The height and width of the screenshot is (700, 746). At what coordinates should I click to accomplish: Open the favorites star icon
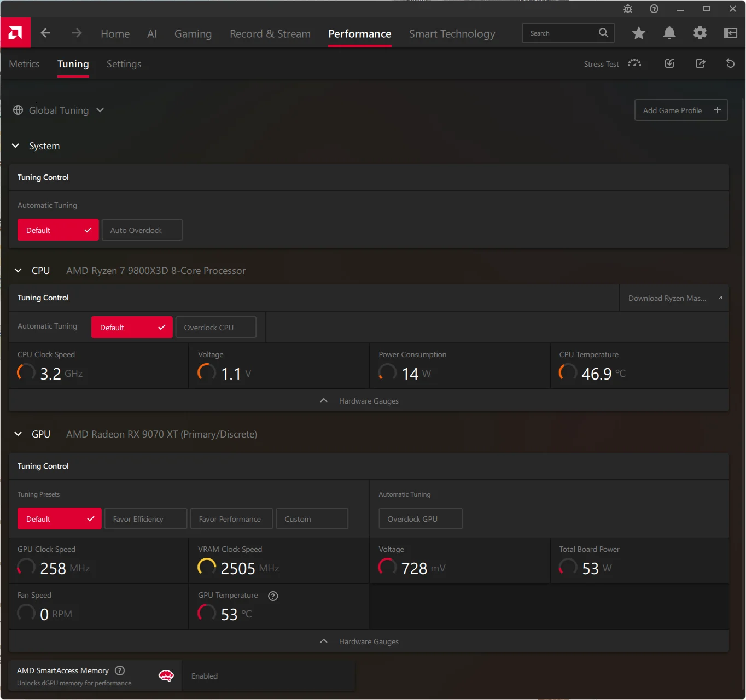coord(638,33)
